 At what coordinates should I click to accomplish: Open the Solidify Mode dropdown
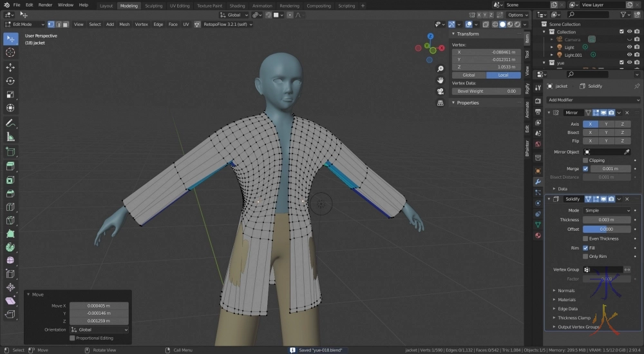607,210
